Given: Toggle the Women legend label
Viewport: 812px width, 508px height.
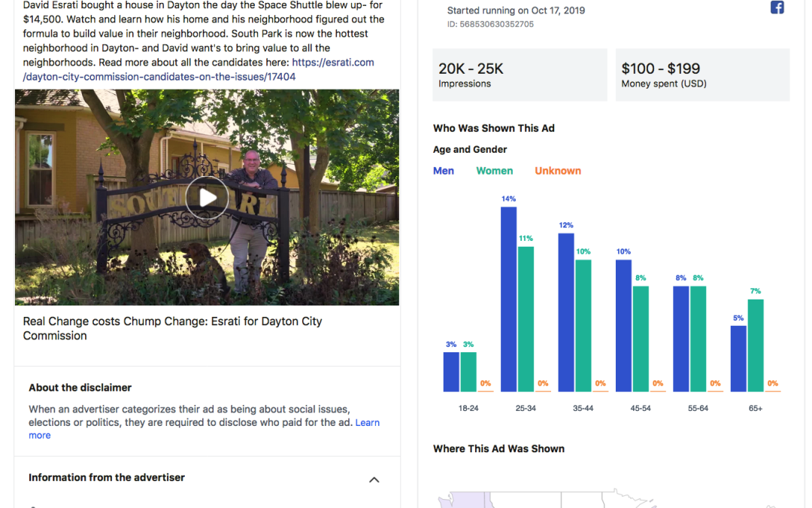Looking at the screenshot, I should [x=494, y=171].
